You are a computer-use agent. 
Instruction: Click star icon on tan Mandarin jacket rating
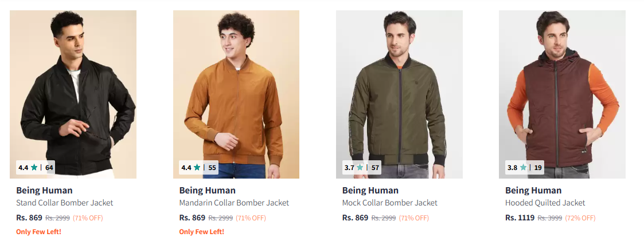point(197,168)
